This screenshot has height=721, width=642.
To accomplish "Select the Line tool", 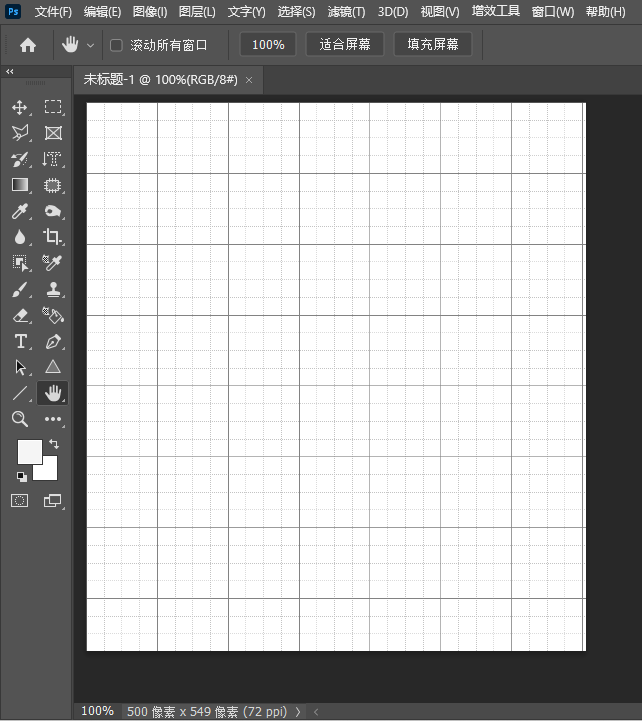I will pyautogui.click(x=20, y=393).
